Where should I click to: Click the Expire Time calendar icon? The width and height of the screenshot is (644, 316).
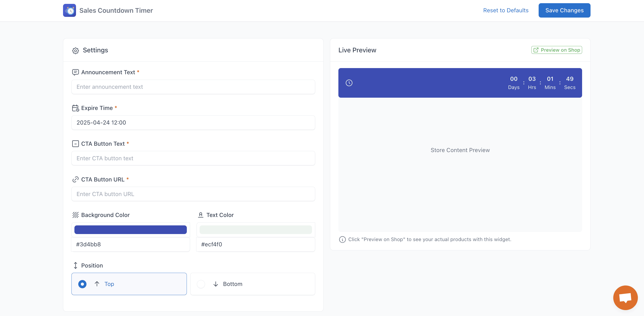coord(75,108)
